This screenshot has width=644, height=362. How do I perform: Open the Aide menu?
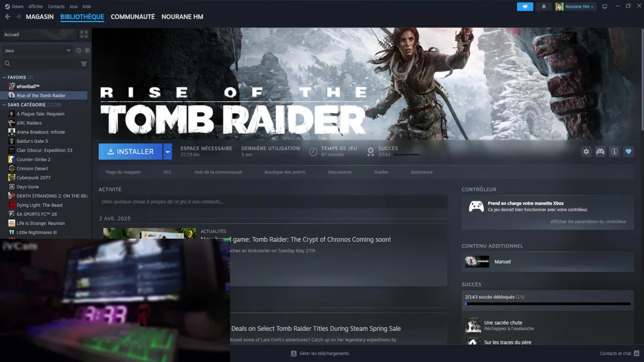point(87,7)
